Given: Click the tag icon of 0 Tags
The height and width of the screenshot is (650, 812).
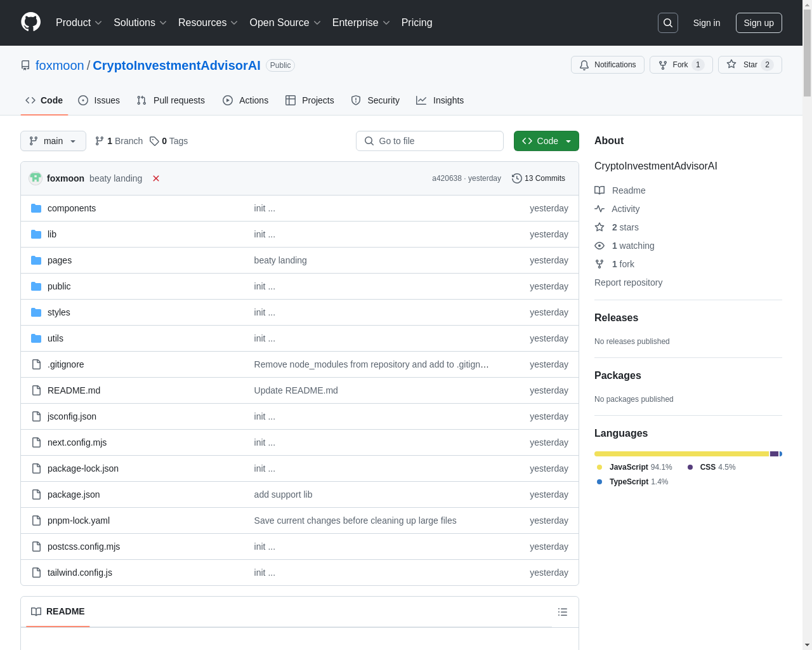Looking at the screenshot, I should tap(154, 141).
